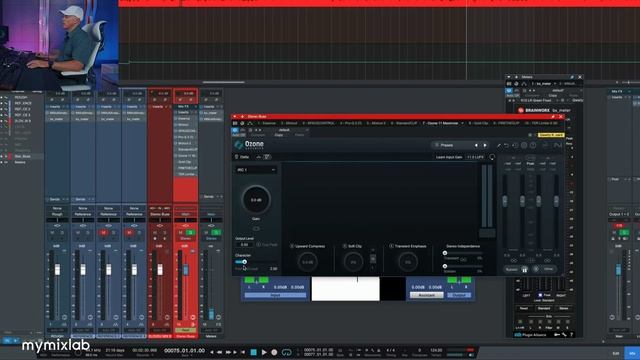Screen dimensions: 640x360
Task: Switch to 4 - Pro-Q 3 plugin tab
Action: click(x=351, y=123)
